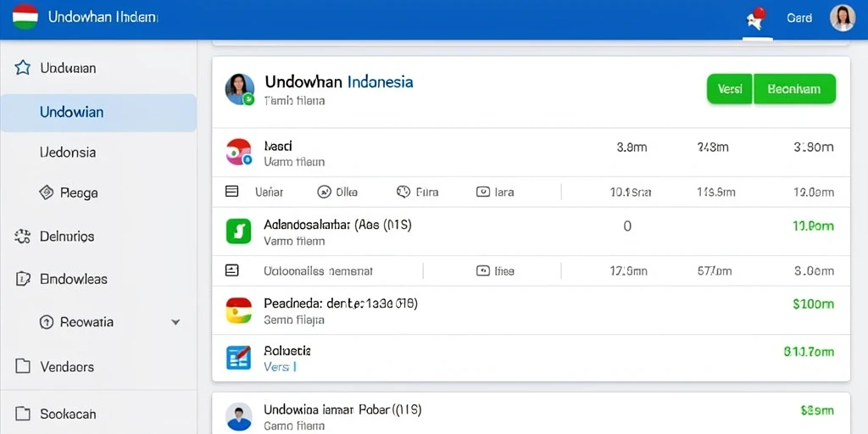Image resolution: width=868 pixels, height=434 pixels.
Task: Click the icon beside Uolconailes nemenat
Action: click(x=232, y=270)
